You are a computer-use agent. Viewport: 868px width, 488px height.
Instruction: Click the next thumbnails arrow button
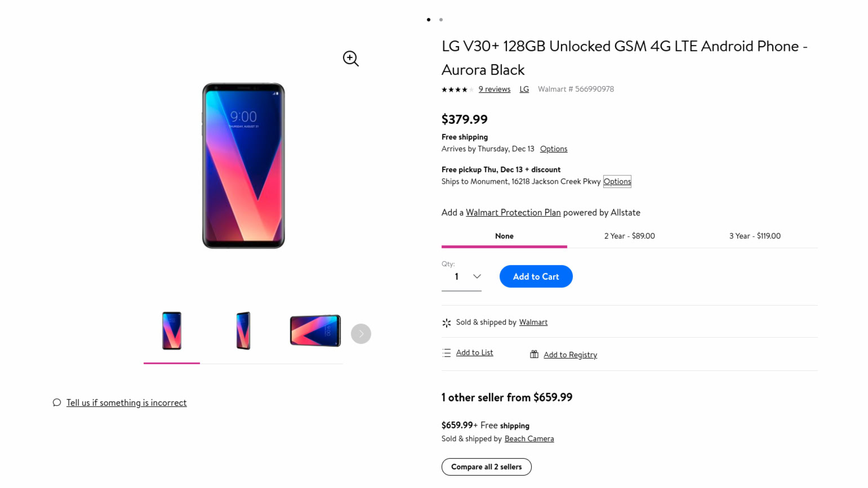coord(361,334)
